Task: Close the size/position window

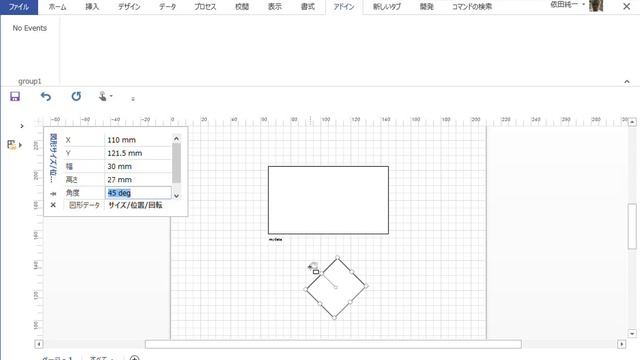Action: 53,205
